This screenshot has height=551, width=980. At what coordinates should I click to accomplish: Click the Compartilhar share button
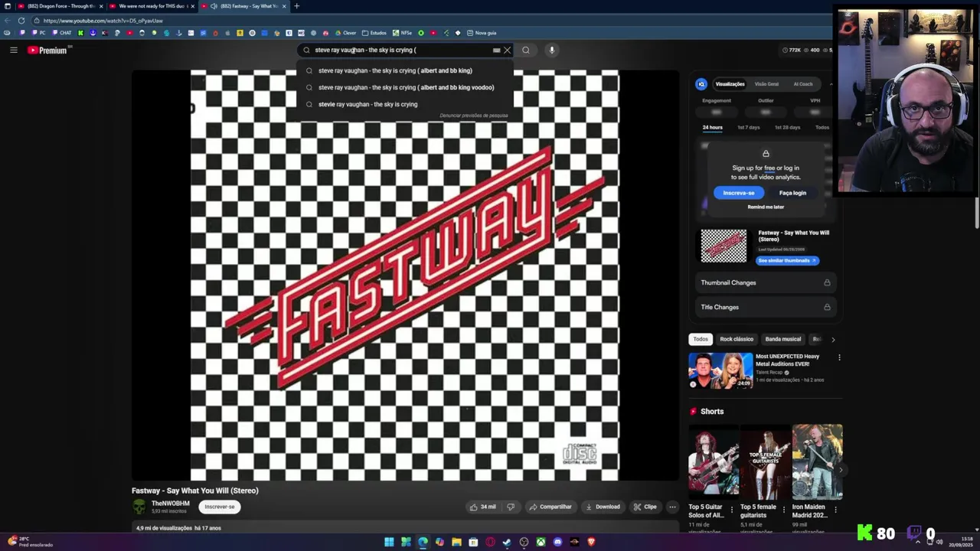[x=550, y=507]
